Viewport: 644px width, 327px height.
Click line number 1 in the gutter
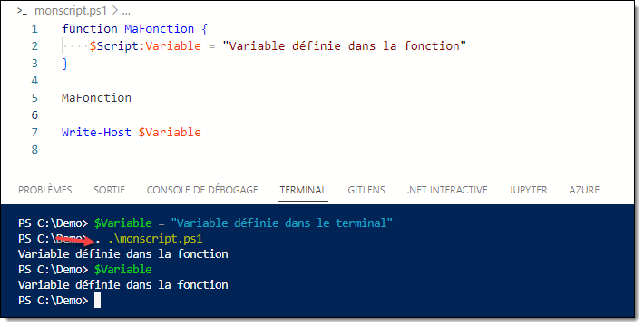(x=34, y=29)
